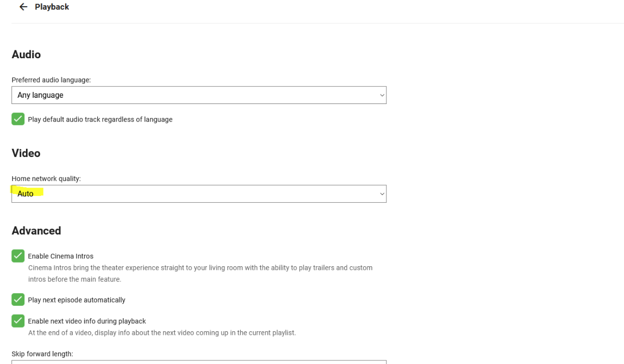Click the chevron on Home network quality dropdown
This screenshot has width=624, height=364.
[x=382, y=194]
